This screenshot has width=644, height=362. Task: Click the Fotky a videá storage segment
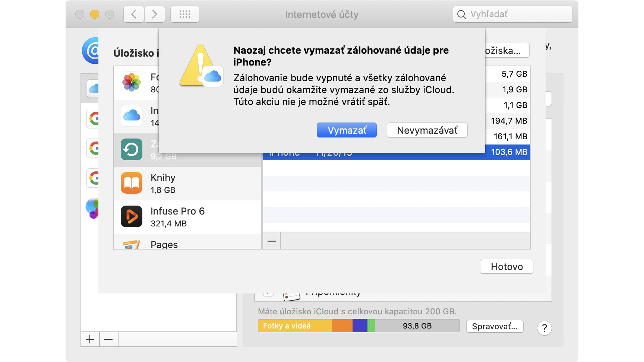tap(294, 326)
